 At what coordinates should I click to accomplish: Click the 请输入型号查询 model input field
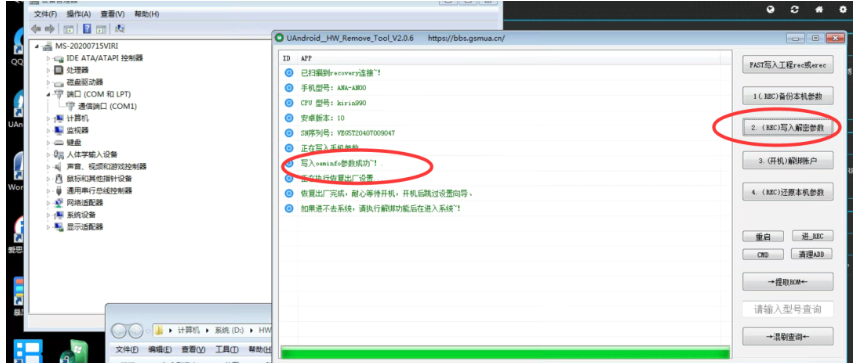(x=788, y=309)
